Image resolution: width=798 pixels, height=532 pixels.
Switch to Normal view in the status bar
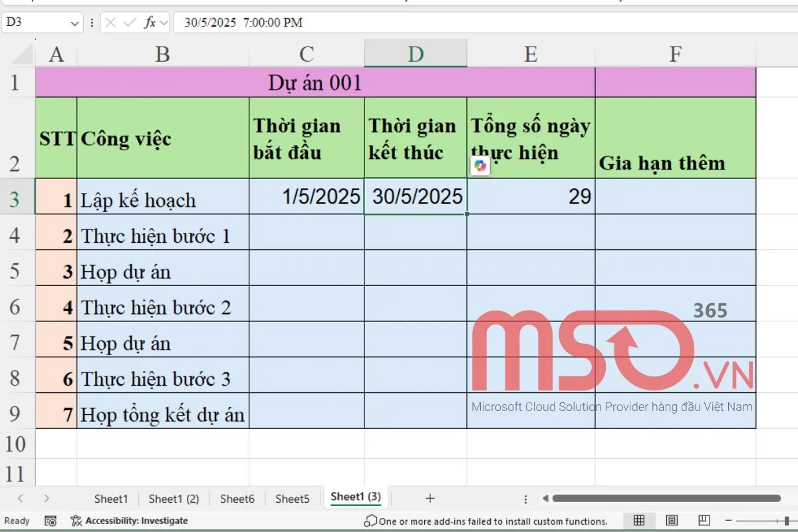[640, 521]
